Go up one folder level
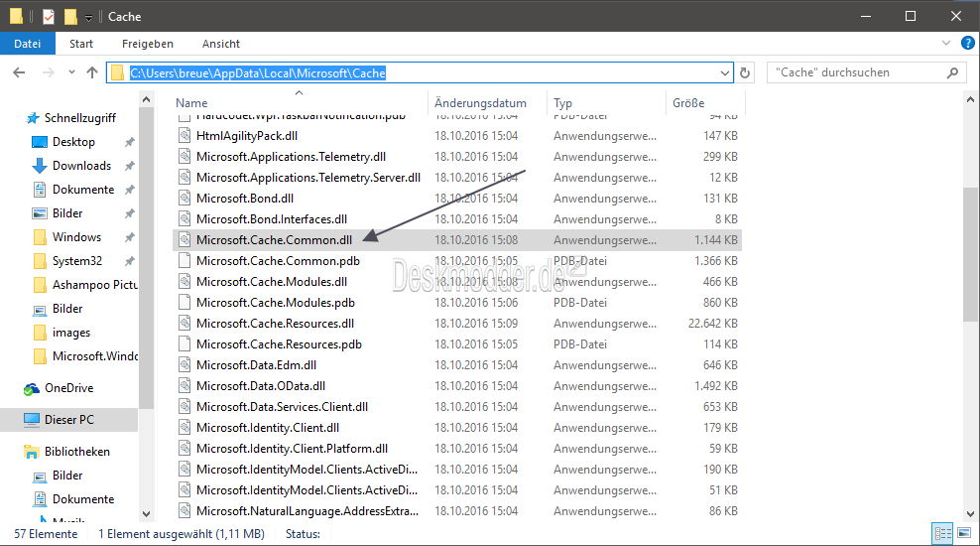The width and height of the screenshot is (980, 546). [92, 72]
